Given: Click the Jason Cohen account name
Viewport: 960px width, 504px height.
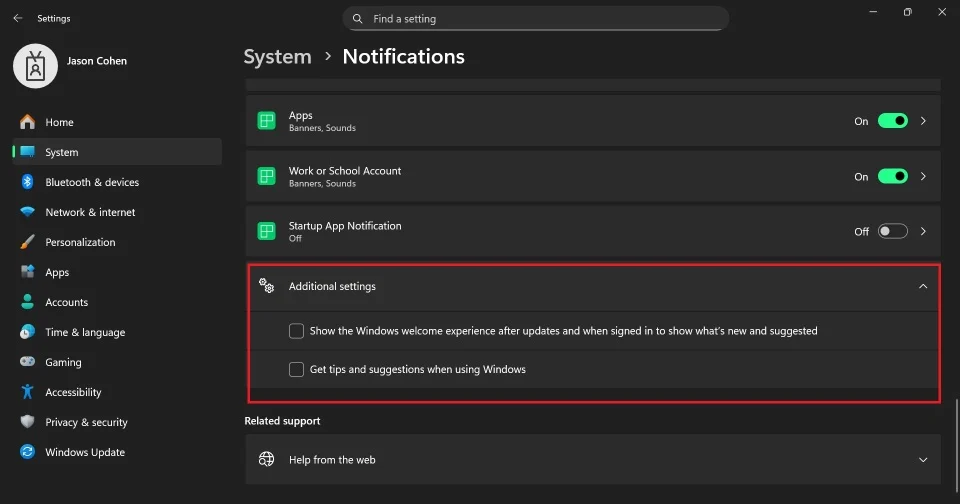Looking at the screenshot, I should pos(97,61).
